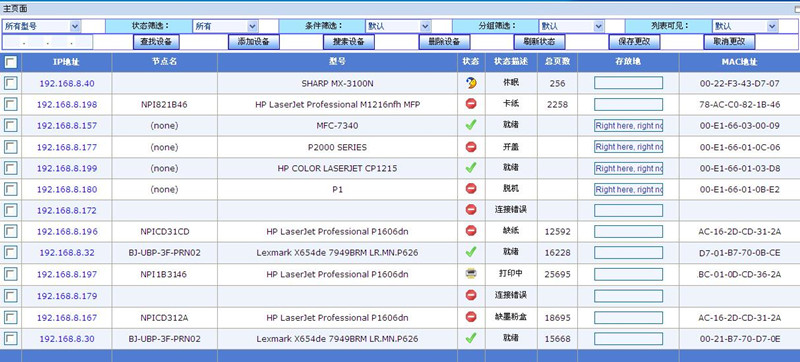Click model text P2000 SERIES
Image resolution: width=800 pixels, height=362 pixels.
[x=337, y=148]
